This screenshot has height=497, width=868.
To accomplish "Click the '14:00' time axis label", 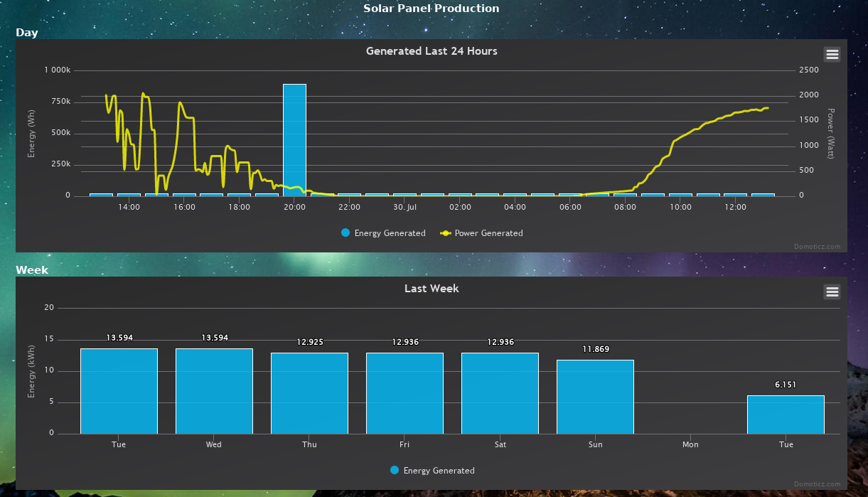I will click(x=129, y=207).
